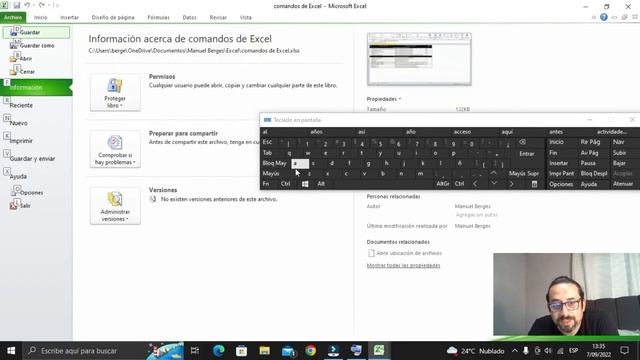Switch to the Fórmulas ribbon tab
This screenshot has height=360, width=640.
[x=158, y=17]
